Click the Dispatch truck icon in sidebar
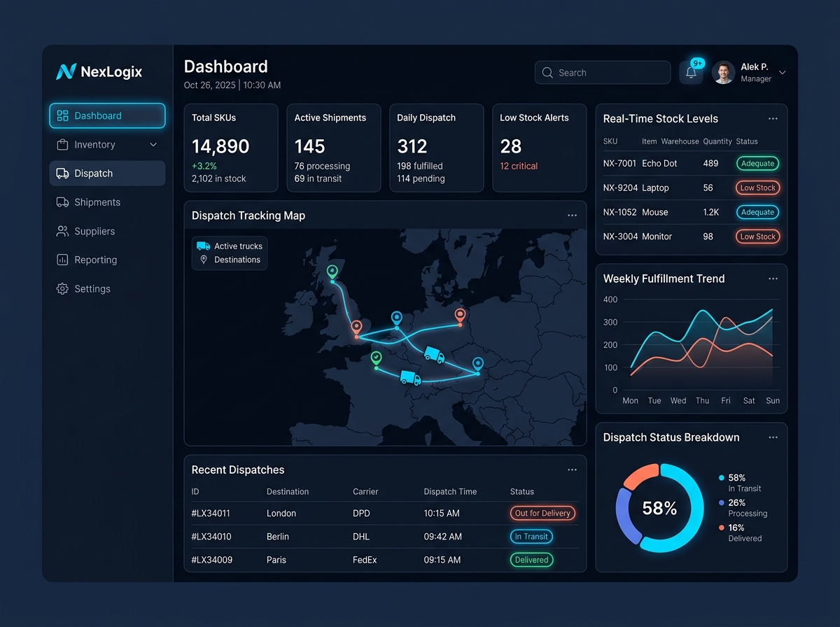840x627 pixels. [62, 174]
